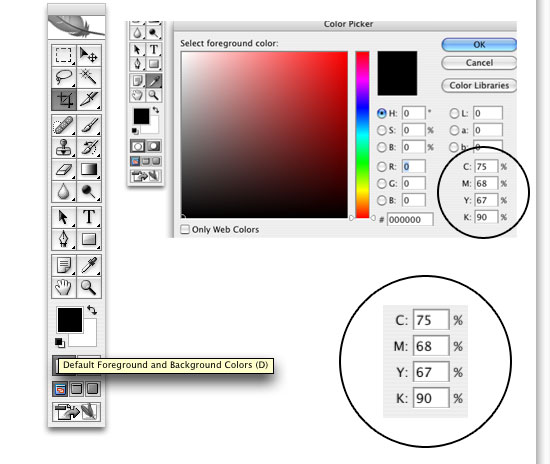Select the Crop tool
The width and height of the screenshot is (550, 464).
63,100
